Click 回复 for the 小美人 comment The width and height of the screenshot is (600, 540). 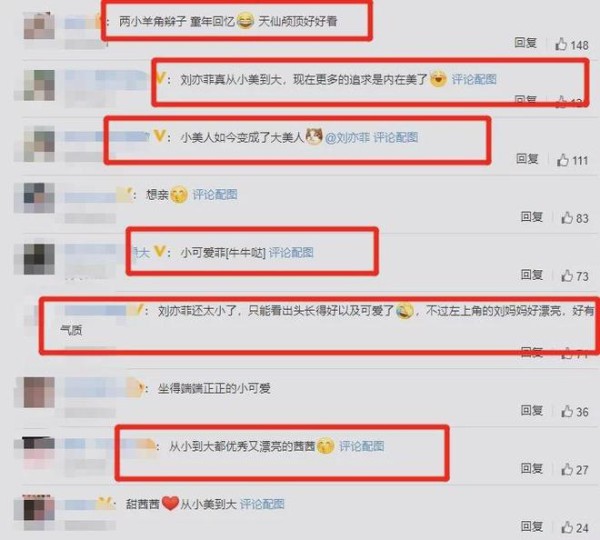[527, 158]
